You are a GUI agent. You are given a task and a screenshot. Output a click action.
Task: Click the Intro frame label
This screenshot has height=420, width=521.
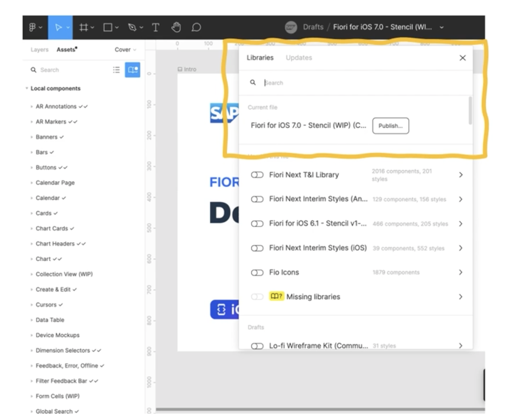187,69
